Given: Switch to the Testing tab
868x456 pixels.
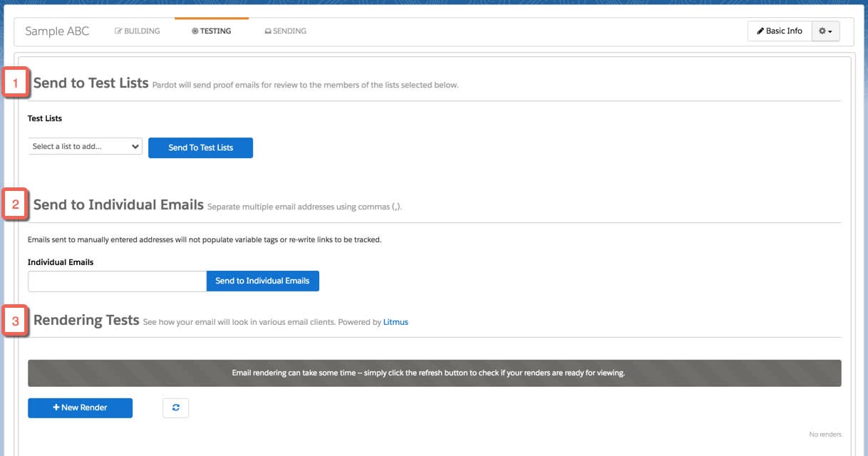Looking at the screenshot, I should tap(212, 31).
